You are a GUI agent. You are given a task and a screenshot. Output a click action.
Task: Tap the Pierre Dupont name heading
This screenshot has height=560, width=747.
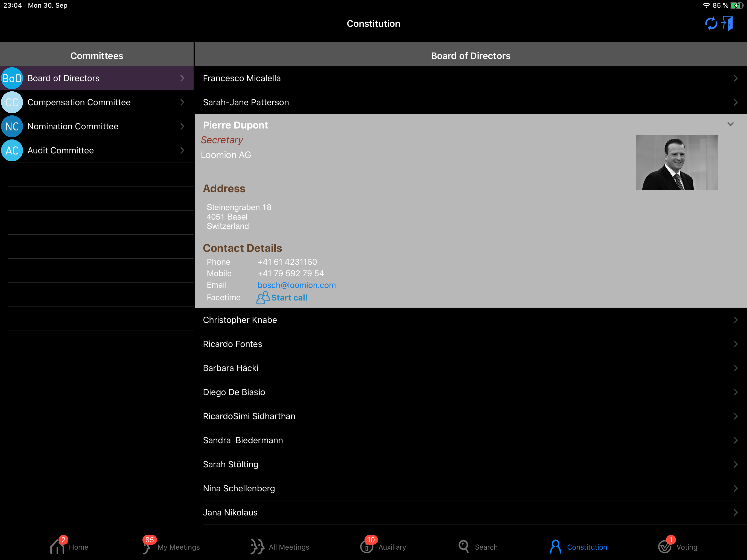coord(235,125)
